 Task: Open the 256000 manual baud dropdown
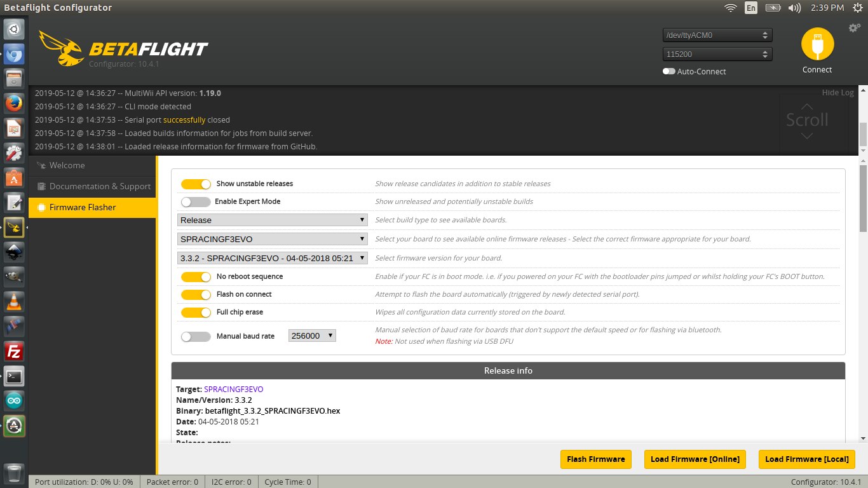click(312, 335)
